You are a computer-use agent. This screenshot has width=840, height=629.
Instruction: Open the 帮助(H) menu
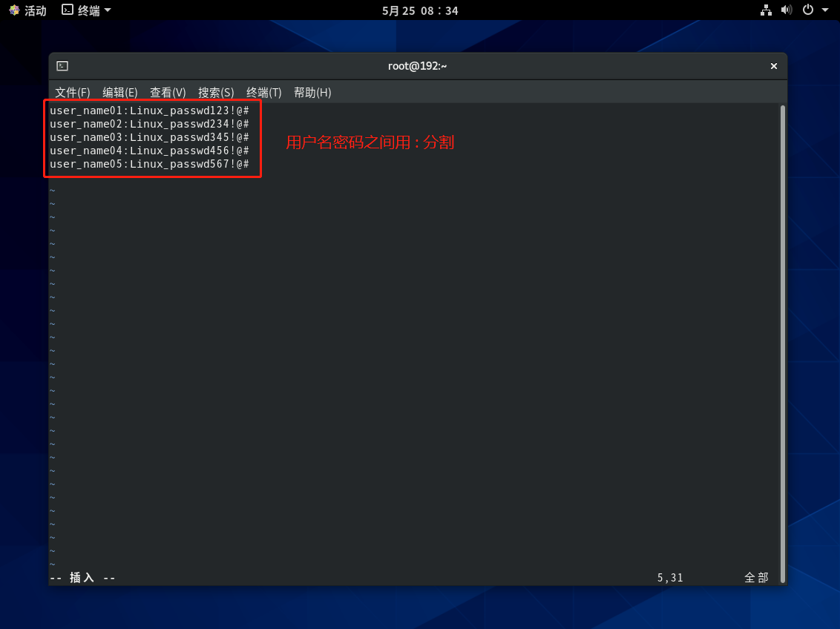(x=312, y=92)
